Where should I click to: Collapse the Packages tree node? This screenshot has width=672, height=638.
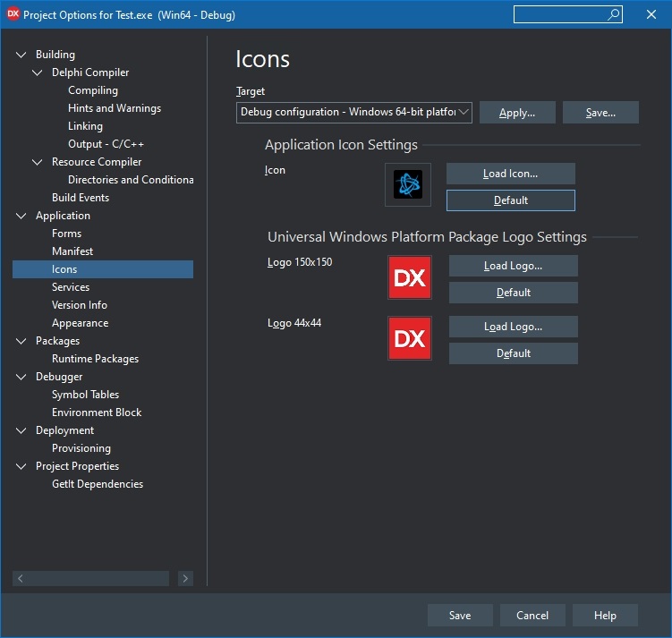21,341
